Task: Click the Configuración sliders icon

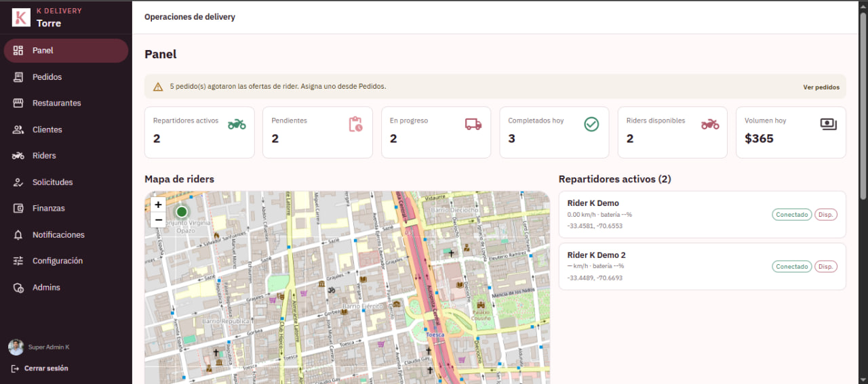Action: tap(18, 261)
